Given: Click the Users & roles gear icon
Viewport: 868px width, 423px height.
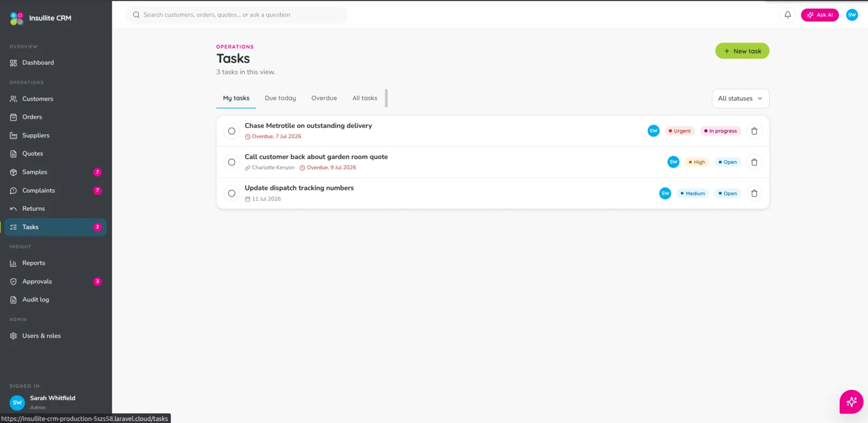Looking at the screenshot, I should pyautogui.click(x=14, y=336).
